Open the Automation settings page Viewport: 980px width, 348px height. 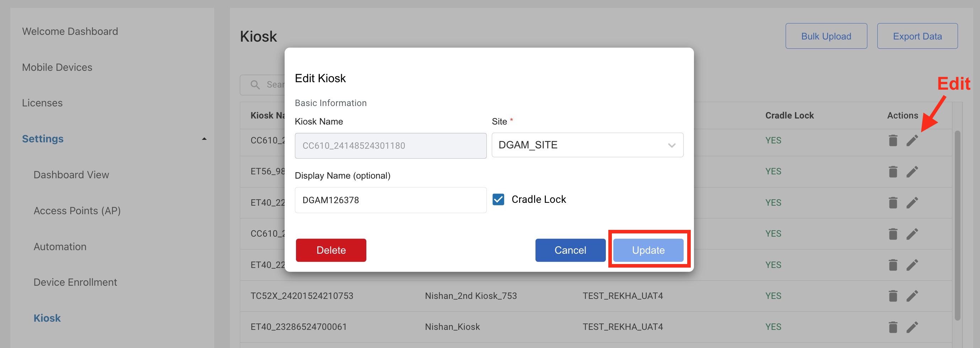(x=60, y=247)
